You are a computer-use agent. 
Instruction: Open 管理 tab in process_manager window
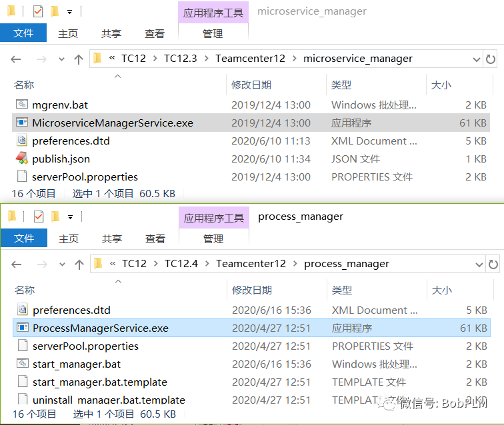[213, 238]
